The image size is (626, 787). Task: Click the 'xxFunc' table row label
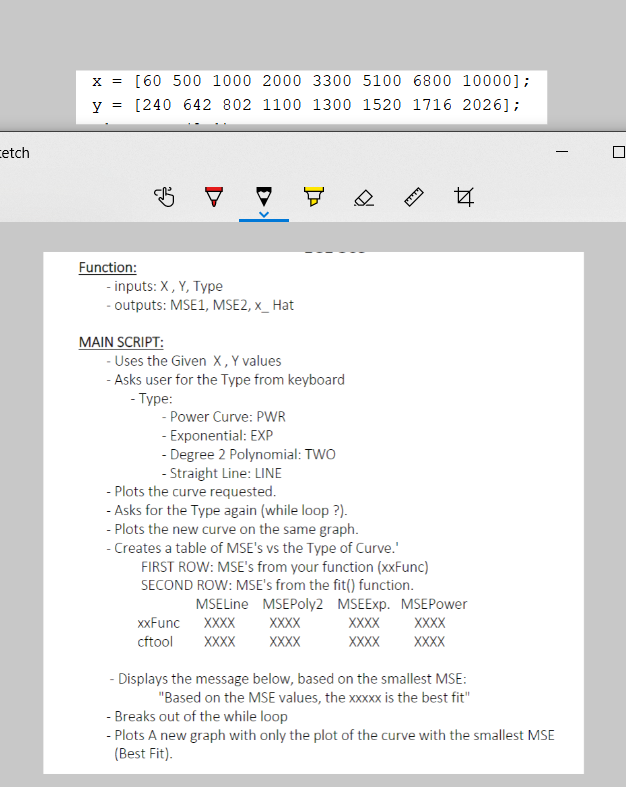click(159, 623)
